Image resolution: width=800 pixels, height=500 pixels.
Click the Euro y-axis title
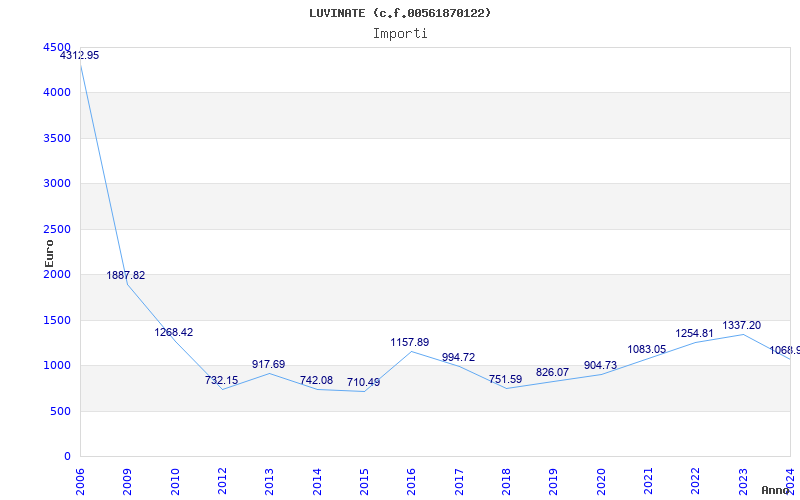point(49,254)
